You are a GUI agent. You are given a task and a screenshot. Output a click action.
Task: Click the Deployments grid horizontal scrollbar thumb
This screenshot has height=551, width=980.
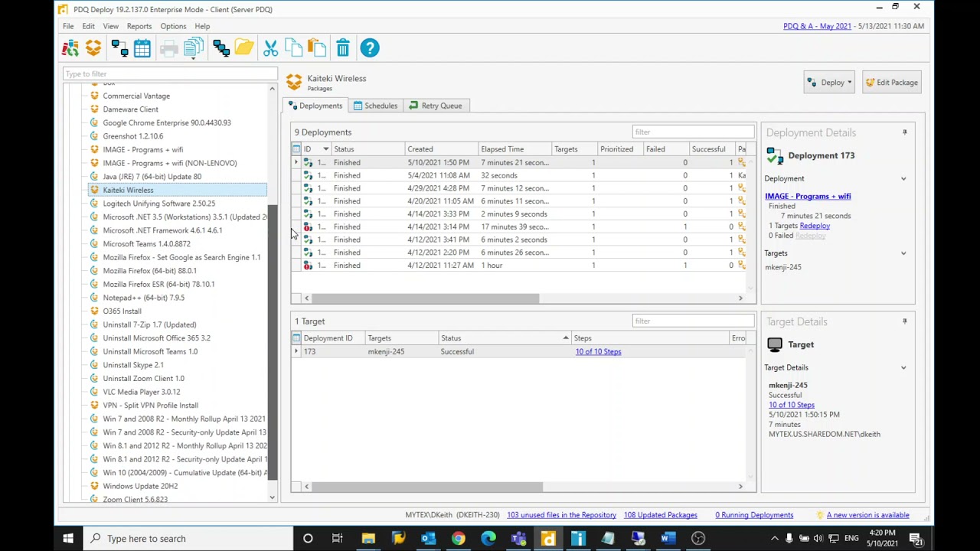coord(425,298)
